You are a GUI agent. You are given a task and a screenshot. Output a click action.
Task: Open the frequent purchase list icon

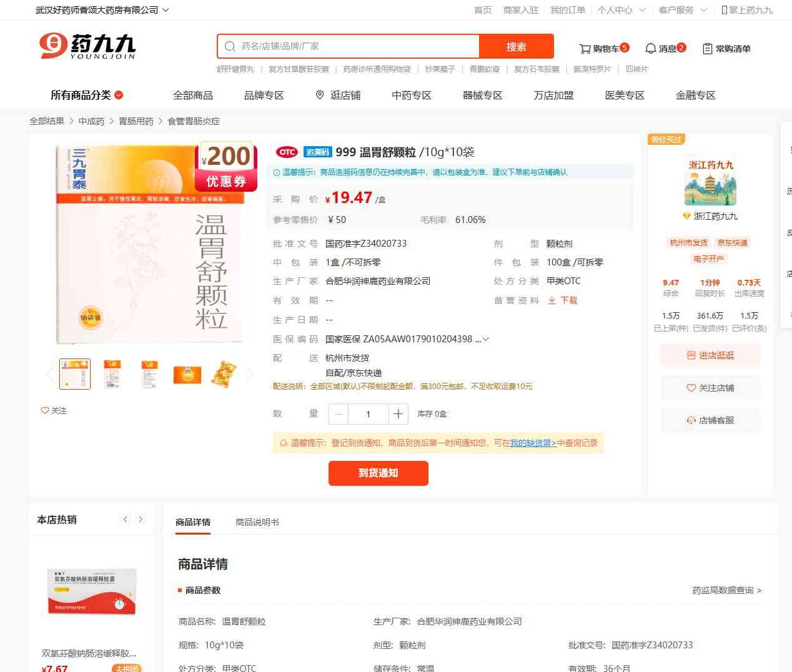[707, 49]
